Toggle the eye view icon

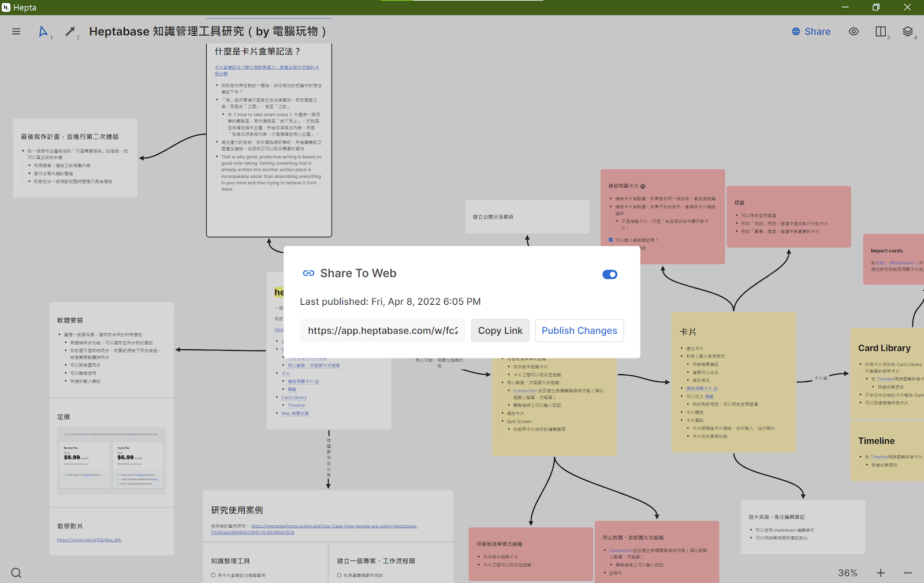[x=854, y=32]
